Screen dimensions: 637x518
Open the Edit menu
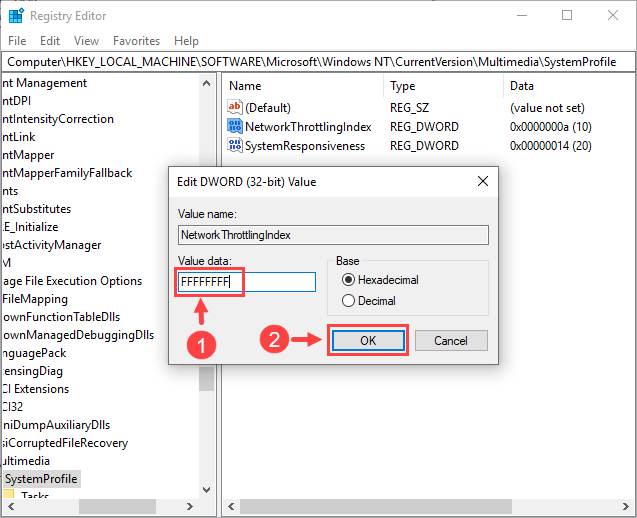tap(50, 41)
